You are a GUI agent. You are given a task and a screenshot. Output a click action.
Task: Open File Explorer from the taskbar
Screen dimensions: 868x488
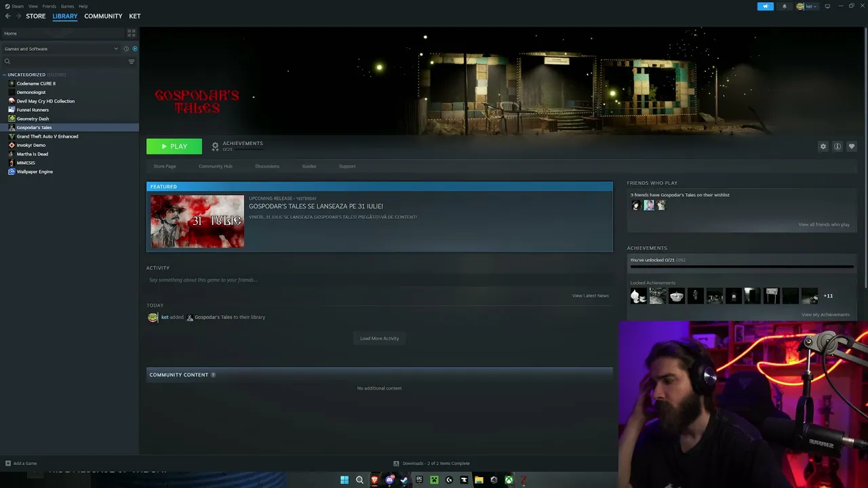coord(479,480)
